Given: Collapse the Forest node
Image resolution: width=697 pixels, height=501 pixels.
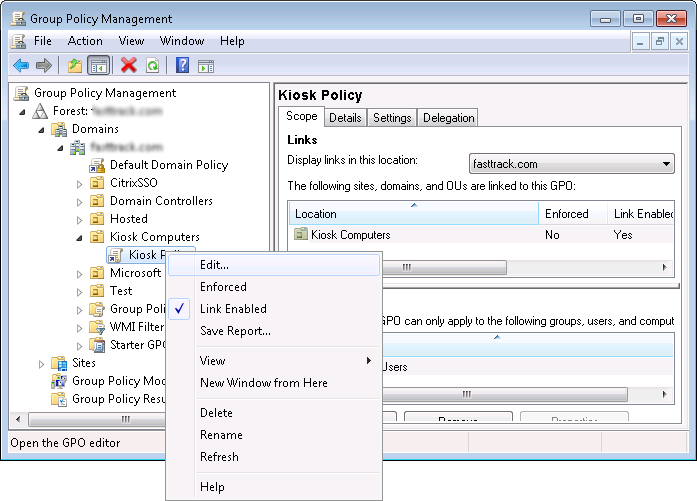Looking at the screenshot, I should click(x=22, y=112).
